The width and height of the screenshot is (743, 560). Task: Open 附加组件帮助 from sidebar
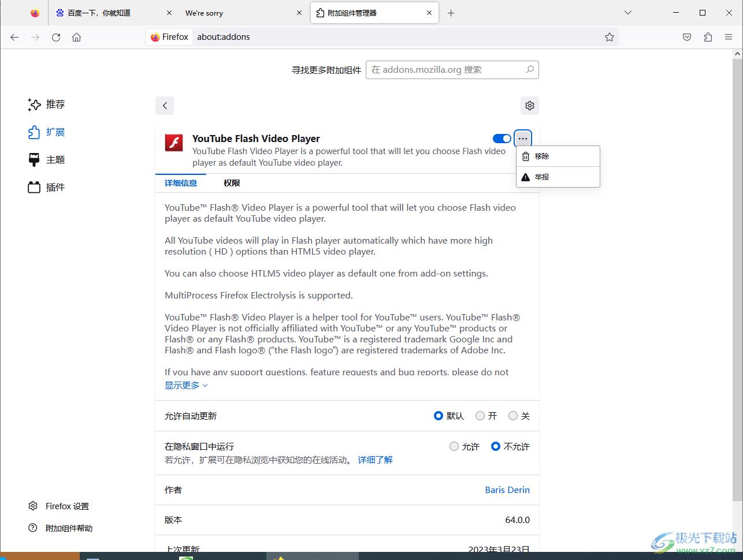61,528
